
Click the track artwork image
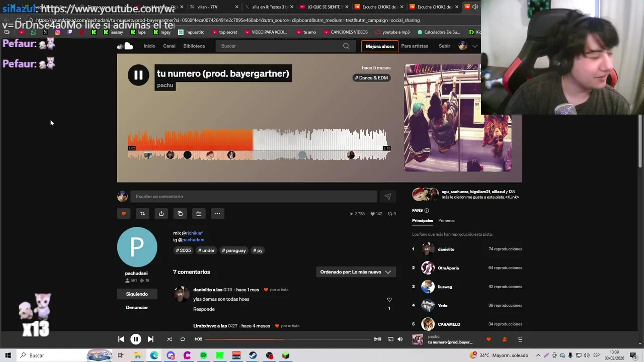coord(458,118)
